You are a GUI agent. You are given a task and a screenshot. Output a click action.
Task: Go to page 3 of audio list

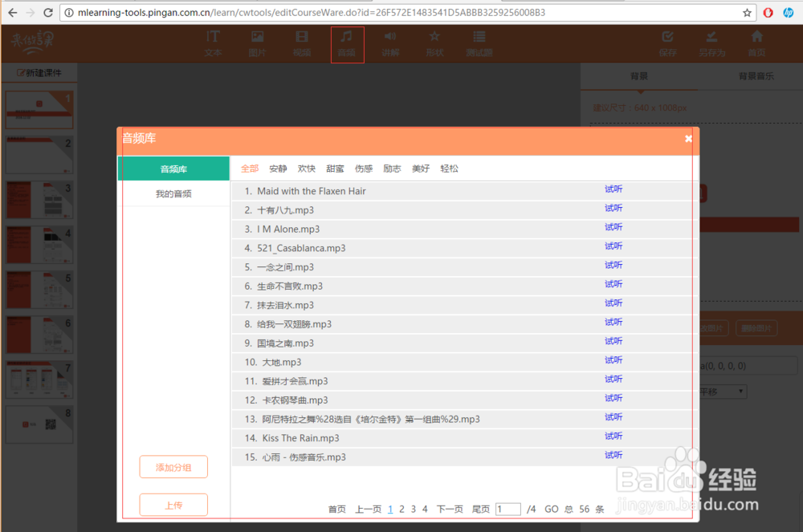[414, 509]
